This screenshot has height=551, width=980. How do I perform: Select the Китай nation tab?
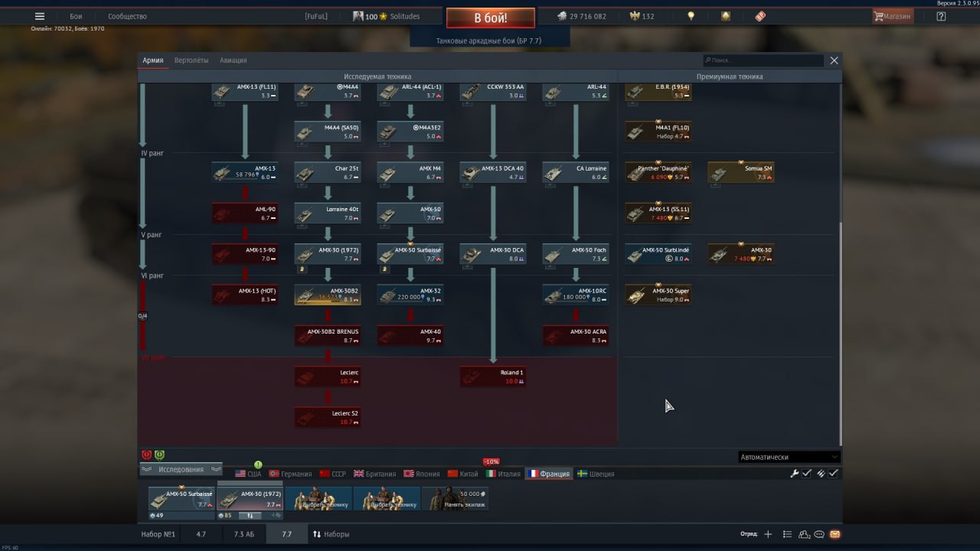tap(463, 474)
